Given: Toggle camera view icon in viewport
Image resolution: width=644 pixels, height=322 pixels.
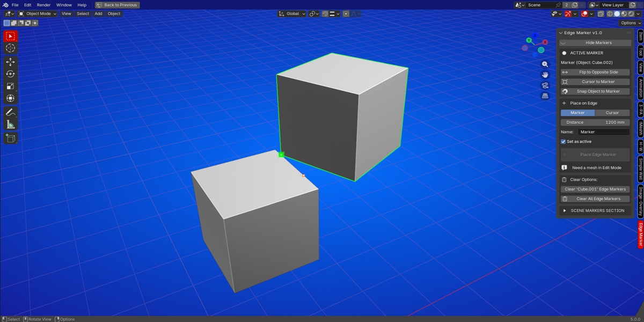Looking at the screenshot, I should coord(545,85).
